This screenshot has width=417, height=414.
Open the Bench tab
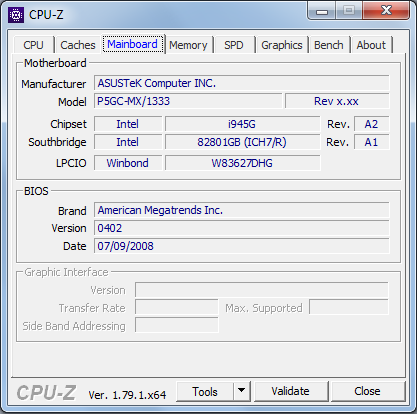point(329,45)
